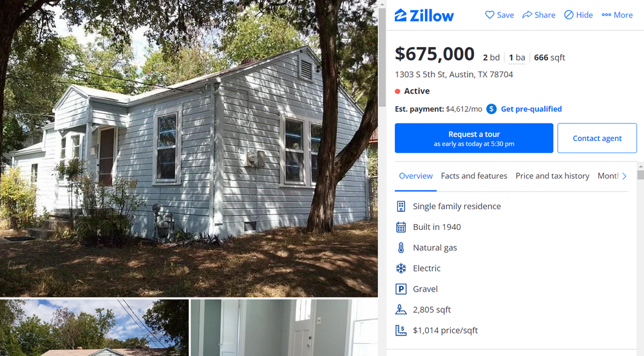
Task: Hide this listing with the circle-slash icon
Action: (x=569, y=15)
